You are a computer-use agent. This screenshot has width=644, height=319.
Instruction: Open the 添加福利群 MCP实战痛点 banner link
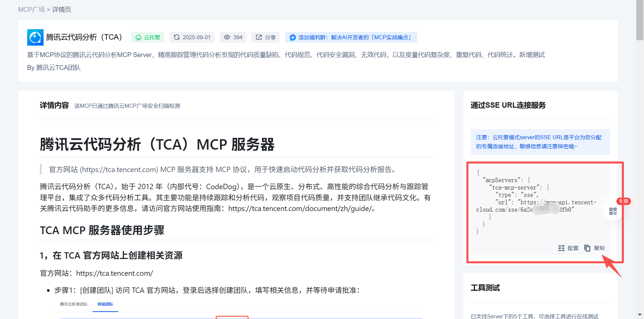(x=351, y=37)
